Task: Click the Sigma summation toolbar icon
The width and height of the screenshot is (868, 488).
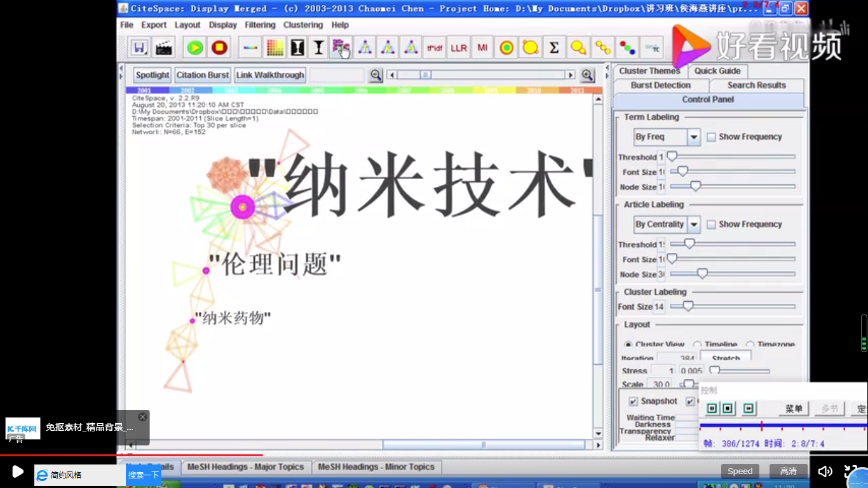Action: click(554, 48)
